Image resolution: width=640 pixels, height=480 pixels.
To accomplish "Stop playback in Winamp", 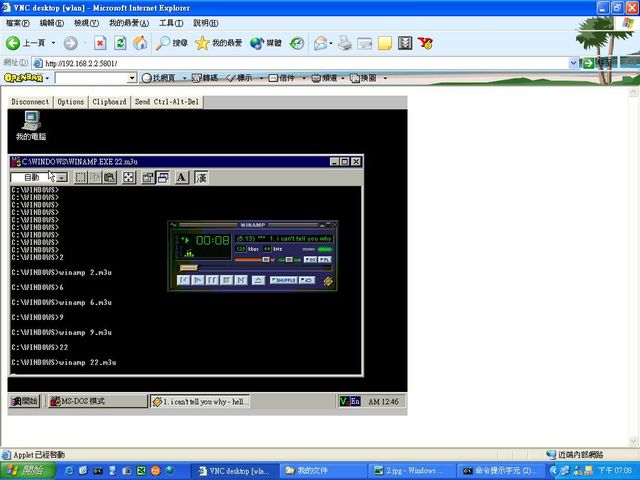I will click(227, 280).
